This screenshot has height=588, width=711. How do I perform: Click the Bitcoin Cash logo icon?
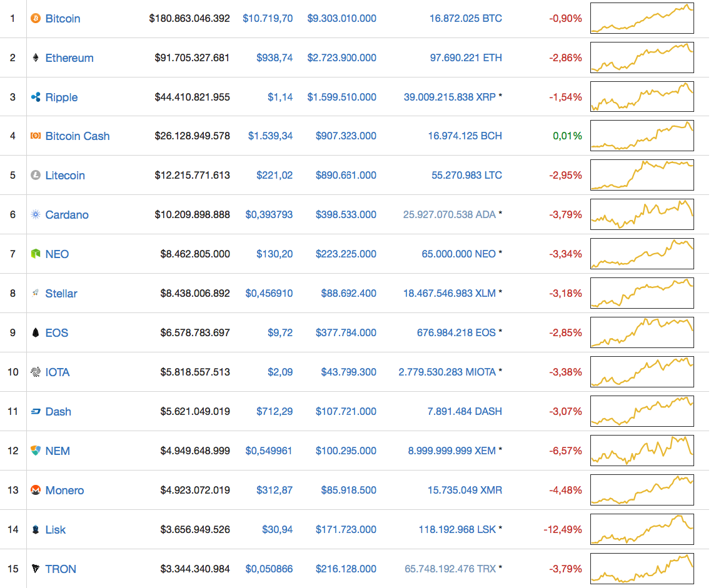[x=36, y=136]
